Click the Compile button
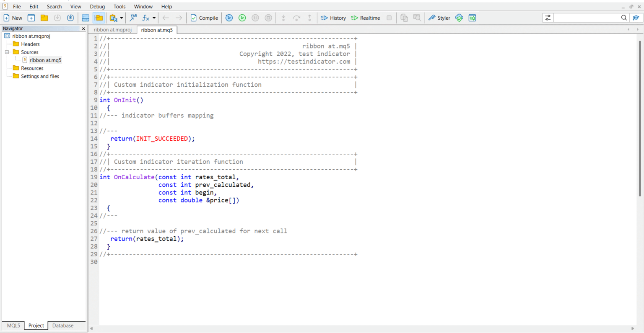The image size is (644, 333). pyautogui.click(x=204, y=18)
